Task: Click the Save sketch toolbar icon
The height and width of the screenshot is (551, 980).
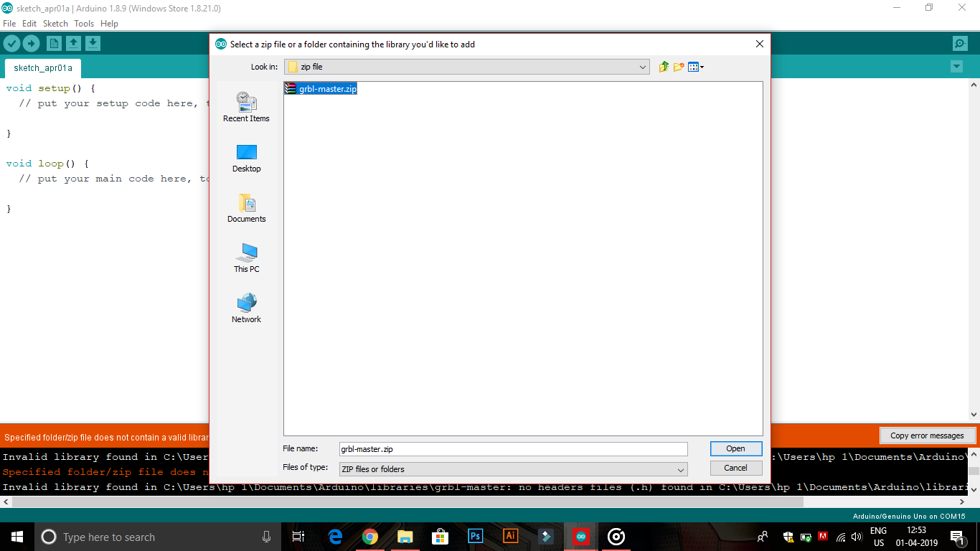Action: [93, 43]
